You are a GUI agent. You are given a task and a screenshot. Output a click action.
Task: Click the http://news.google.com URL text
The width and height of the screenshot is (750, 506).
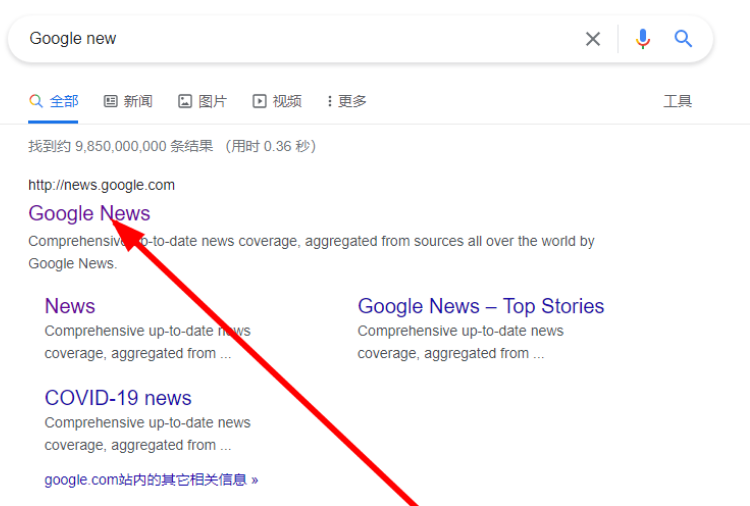(101, 185)
